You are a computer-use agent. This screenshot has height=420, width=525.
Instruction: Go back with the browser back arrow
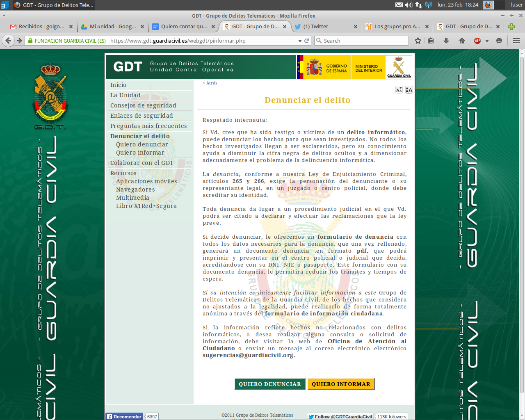8,41
